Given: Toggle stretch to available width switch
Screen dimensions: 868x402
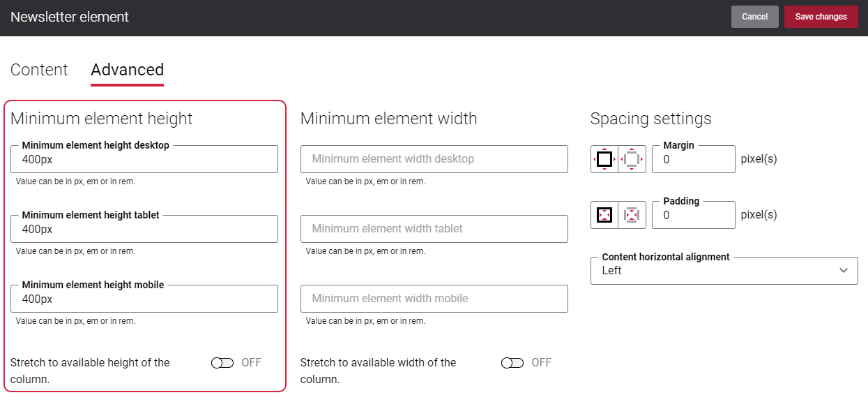Looking at the screenshot, I should (x=512, y=363).
